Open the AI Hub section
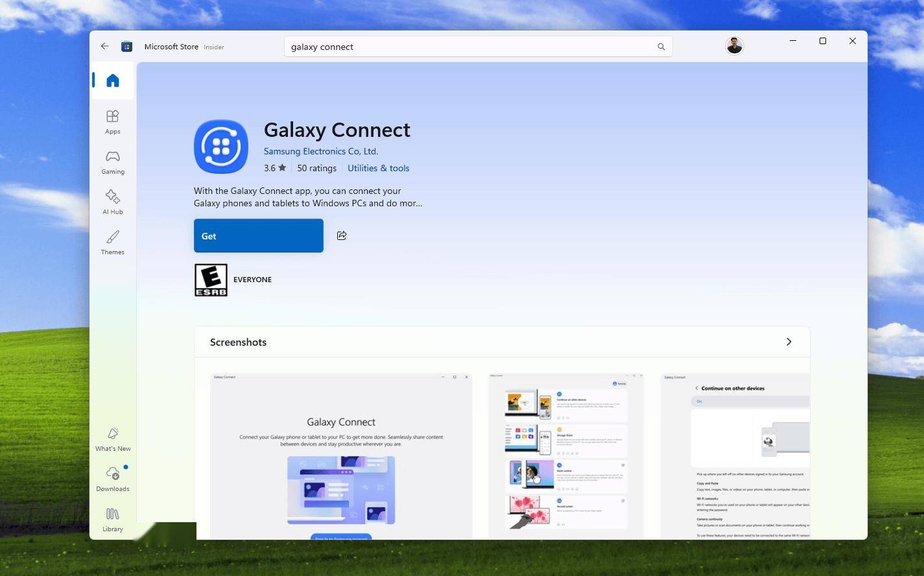Screen dimensions: 924x576 coord(113,202)
